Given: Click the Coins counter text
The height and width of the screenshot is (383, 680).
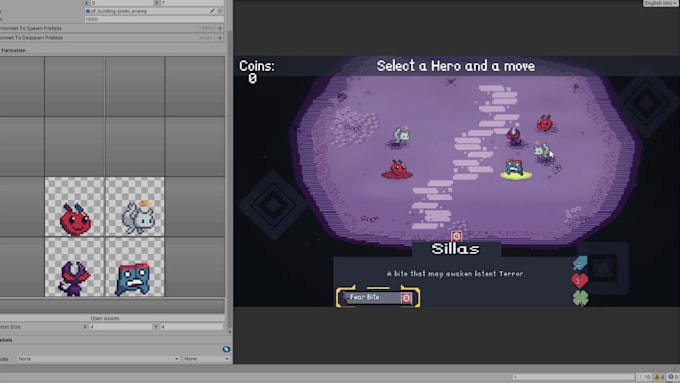Looking at the screenshot, I should tap(257, 72).
